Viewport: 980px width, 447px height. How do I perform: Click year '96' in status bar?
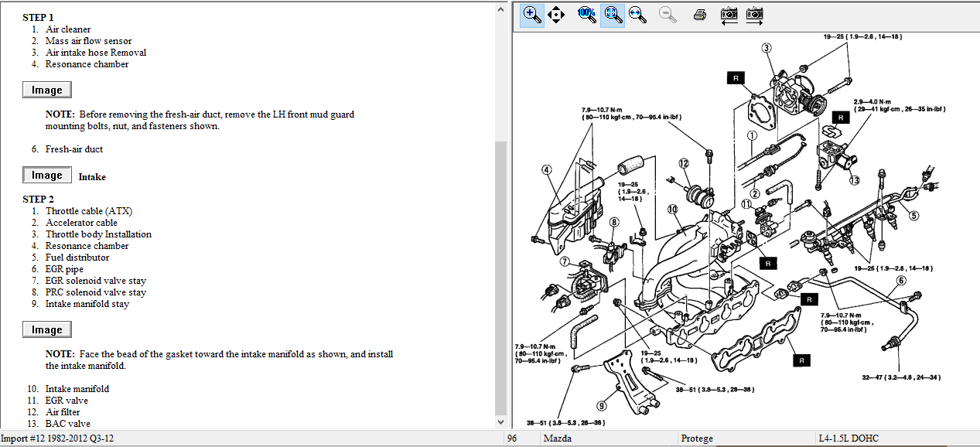pyautogui.click(x=512, y=439)
